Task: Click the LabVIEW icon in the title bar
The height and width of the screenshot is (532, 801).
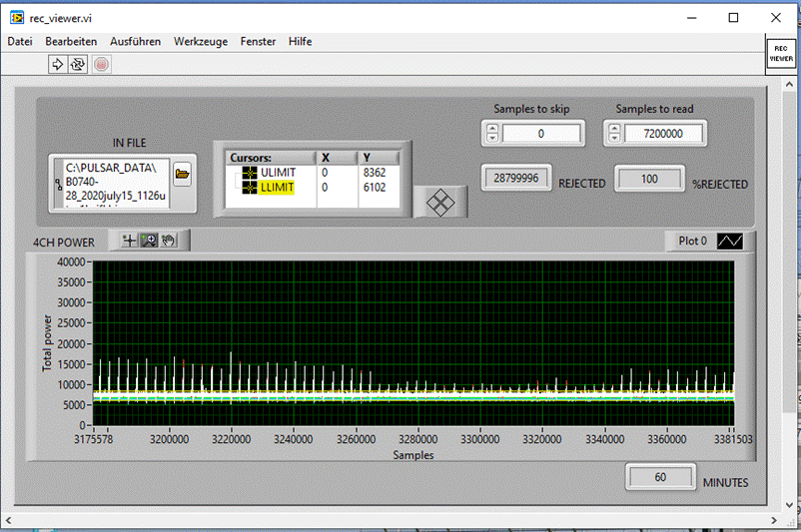Action: click(17, 18)
